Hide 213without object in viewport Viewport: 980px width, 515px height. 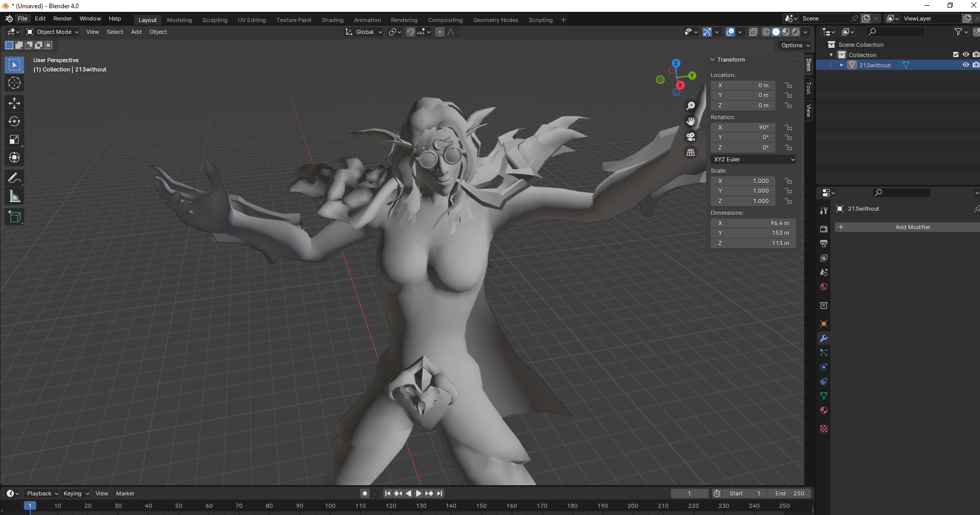pyautogui.click(x=966, y=65)
